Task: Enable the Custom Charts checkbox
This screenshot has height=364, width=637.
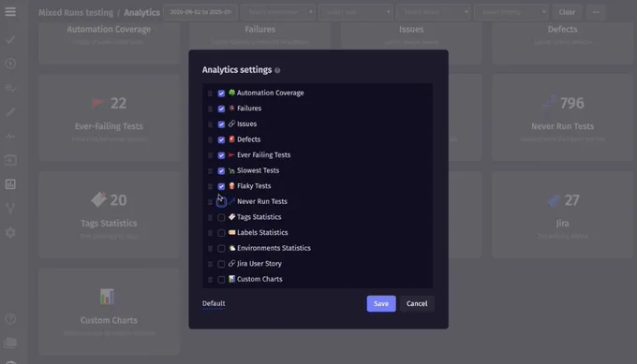Action: (221, 280)
